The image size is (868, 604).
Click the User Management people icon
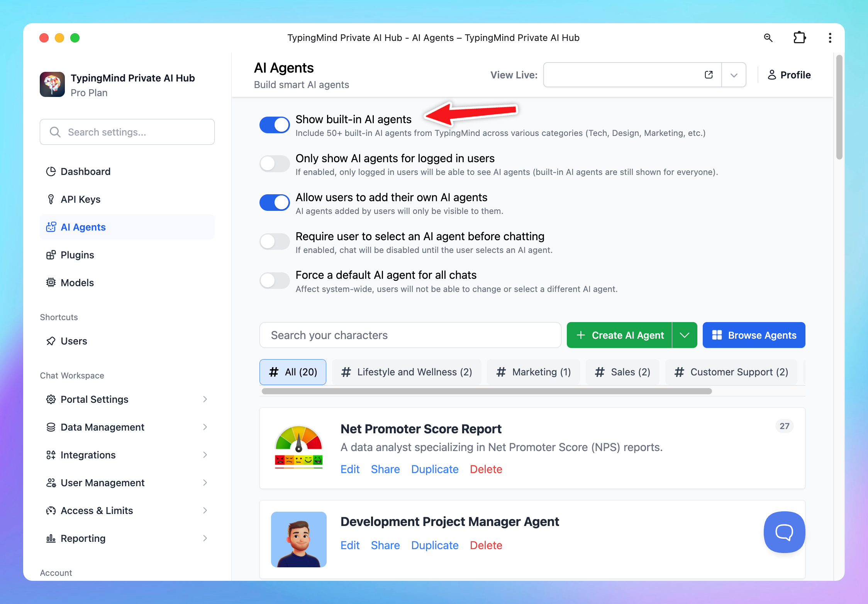[51, 483]
